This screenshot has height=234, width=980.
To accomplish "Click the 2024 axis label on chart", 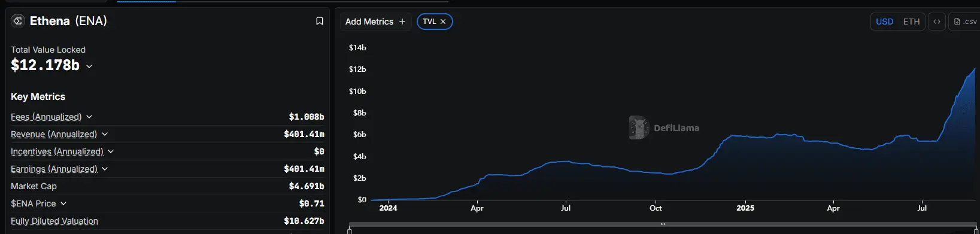I will tap(389, 208).
